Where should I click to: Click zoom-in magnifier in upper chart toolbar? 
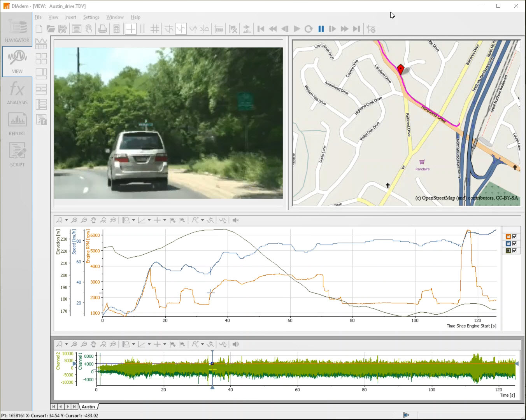coord(74,220)
